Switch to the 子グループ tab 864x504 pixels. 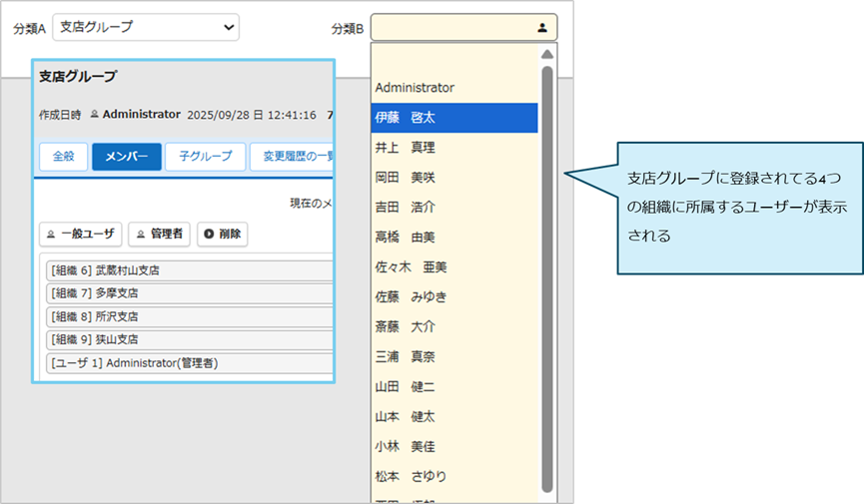205,157
